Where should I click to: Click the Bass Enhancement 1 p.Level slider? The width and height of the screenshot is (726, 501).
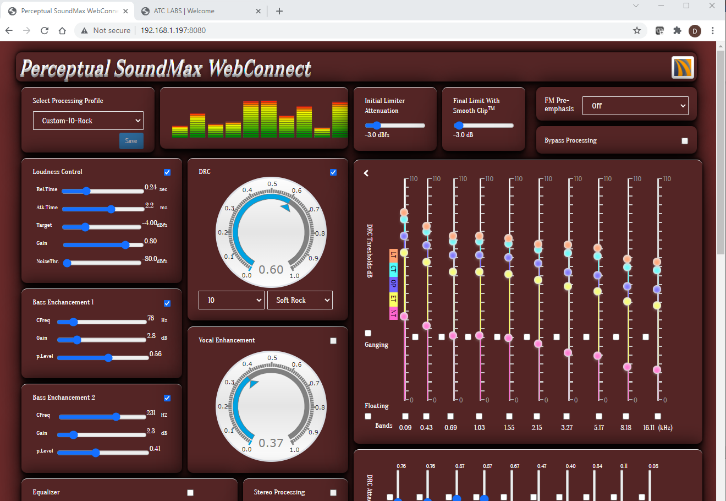coord(103,357)
